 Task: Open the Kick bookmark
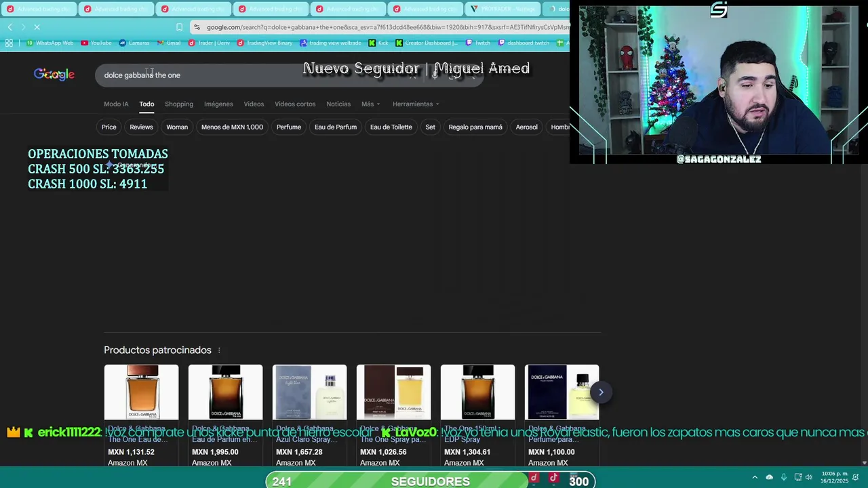click(378, 43)
